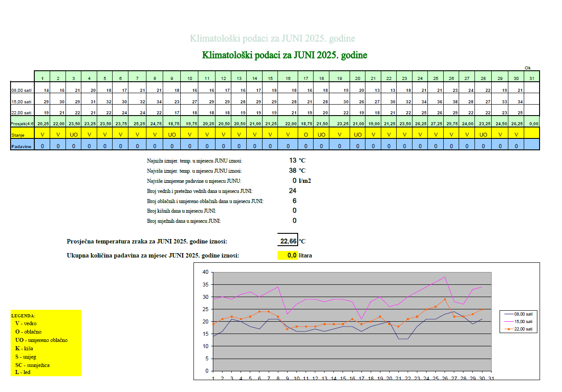Screen dimensions: 562x392
Task: Click the Prosjek row label cell
Action: pos(22,124)
